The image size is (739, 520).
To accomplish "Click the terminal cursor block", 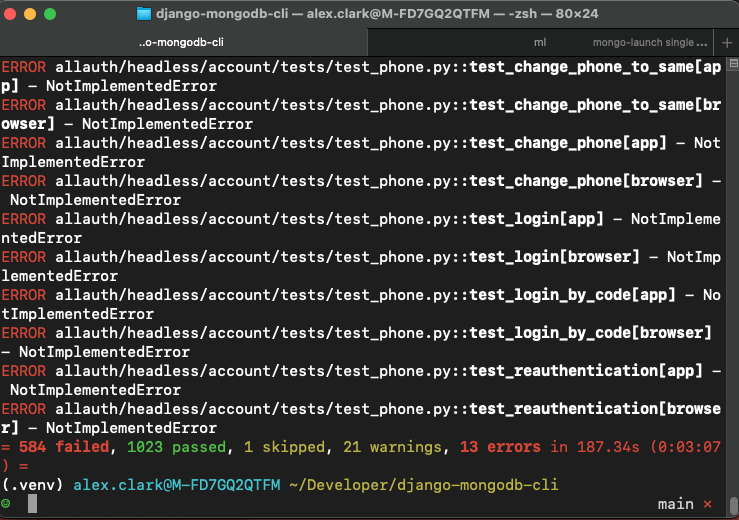I will coord(32,503).
